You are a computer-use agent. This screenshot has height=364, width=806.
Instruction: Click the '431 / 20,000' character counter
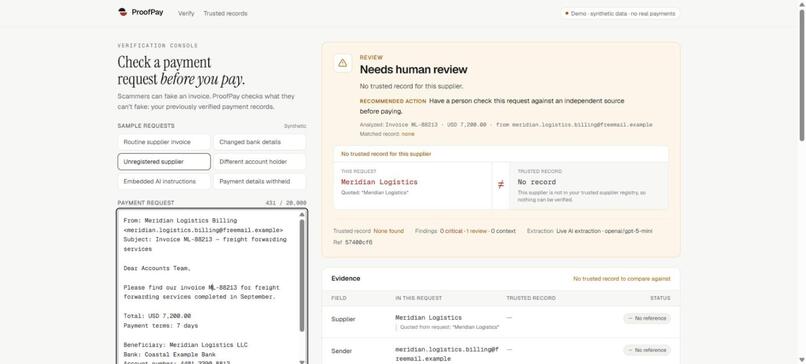point(286,203)
